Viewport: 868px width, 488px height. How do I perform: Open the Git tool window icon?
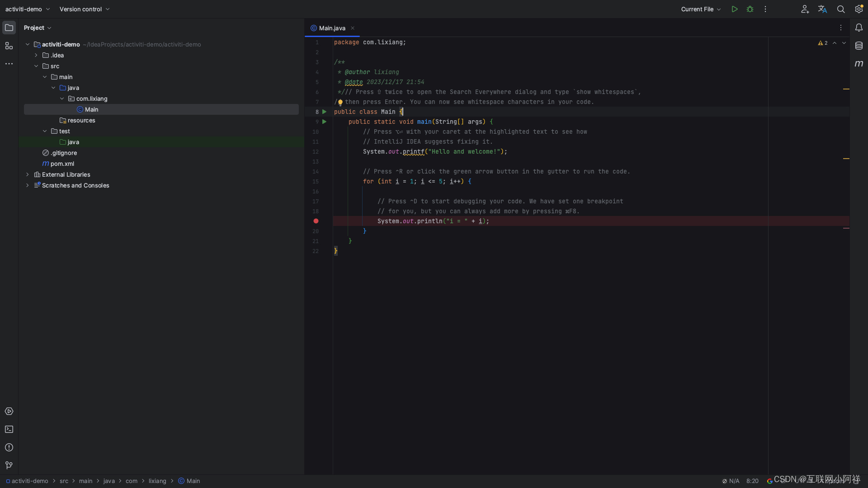pyautogui.click(x=9, y=465)
